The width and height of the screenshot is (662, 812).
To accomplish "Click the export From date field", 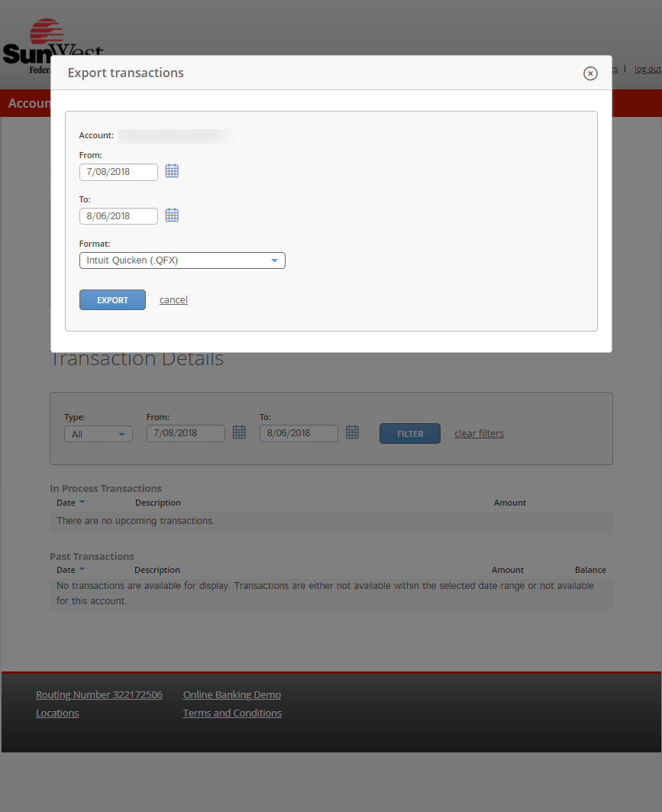I will click(x=118, y=172).
